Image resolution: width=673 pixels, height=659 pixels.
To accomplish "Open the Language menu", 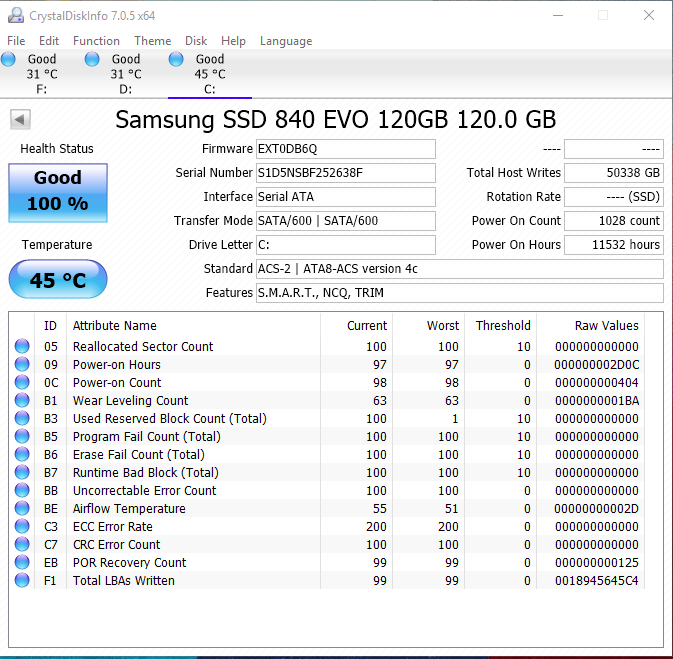I will 286,41.
